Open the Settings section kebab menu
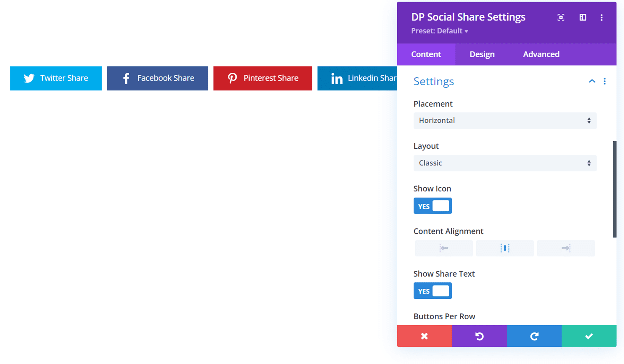The image size is (624, 364). coord(605,81)
